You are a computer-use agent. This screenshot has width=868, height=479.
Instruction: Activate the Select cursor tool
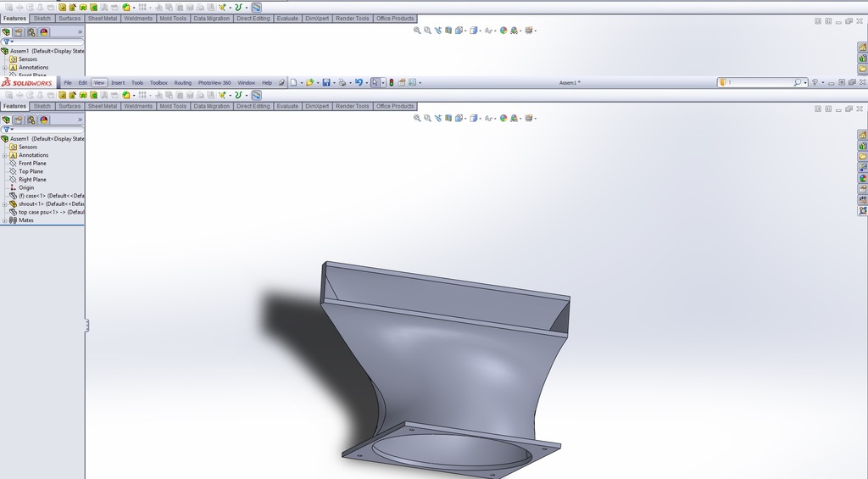pyautogui.click(x=375, y=82)
